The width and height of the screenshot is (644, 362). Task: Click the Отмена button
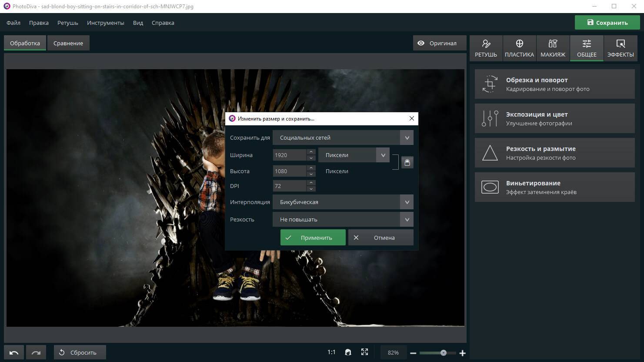[380, 238]
